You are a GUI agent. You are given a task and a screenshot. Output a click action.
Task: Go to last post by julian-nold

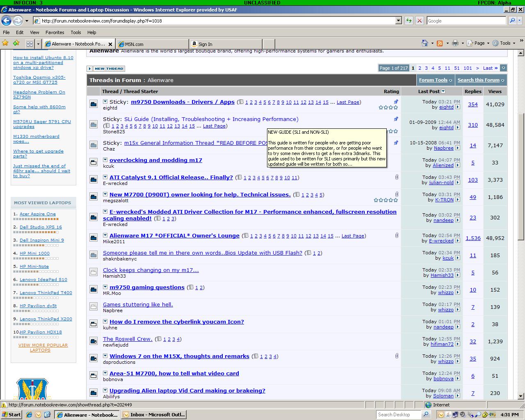[457, 183]
